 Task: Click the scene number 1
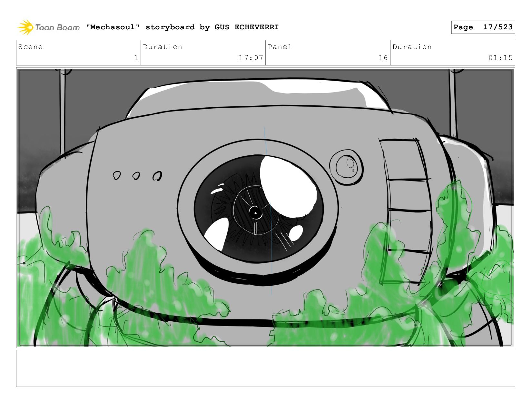coord(136,58)
